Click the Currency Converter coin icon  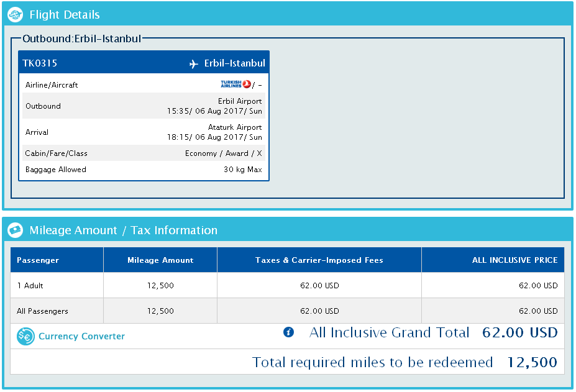click(25, 336)
